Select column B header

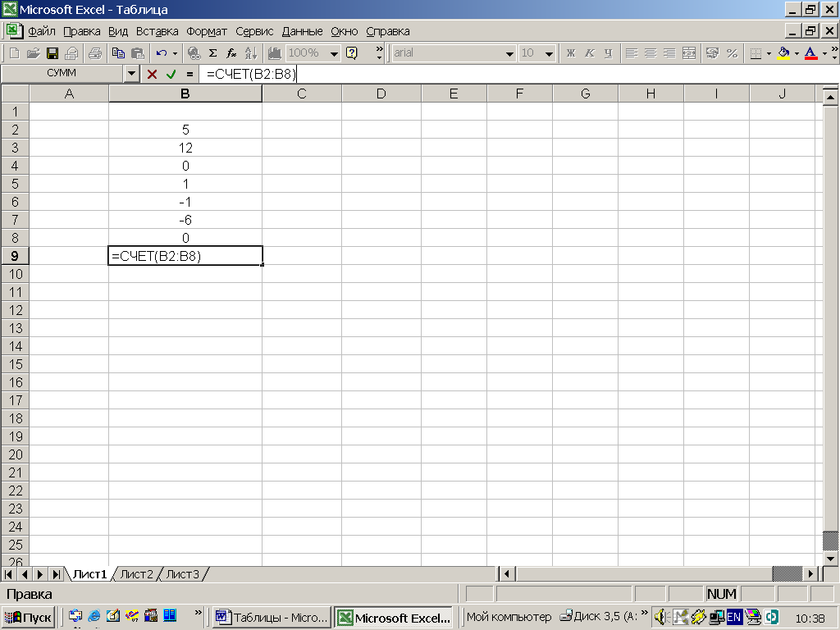[185, 94]
